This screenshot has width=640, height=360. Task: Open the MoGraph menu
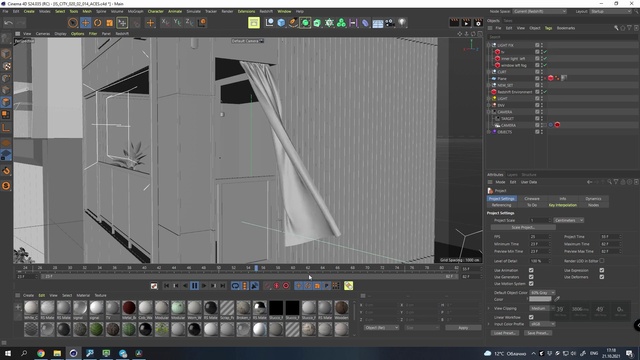coord(136,11)
